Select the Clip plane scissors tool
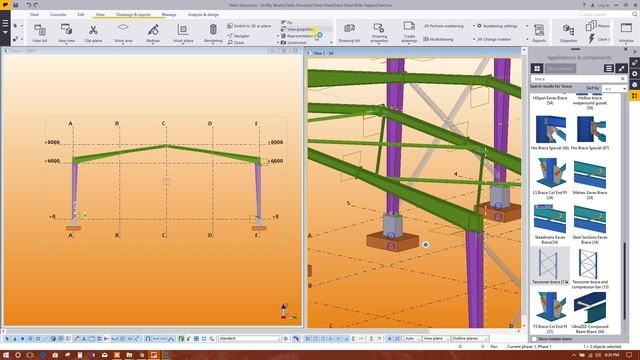This screenshot has width=640, height=360. pos(93,33)
